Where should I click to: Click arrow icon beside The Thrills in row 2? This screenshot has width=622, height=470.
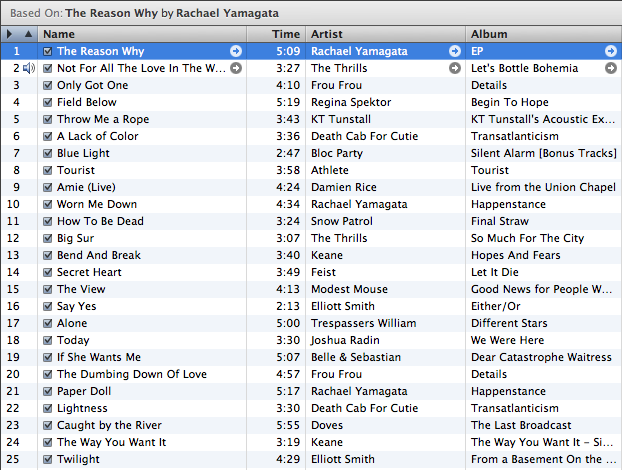point(455,68)
